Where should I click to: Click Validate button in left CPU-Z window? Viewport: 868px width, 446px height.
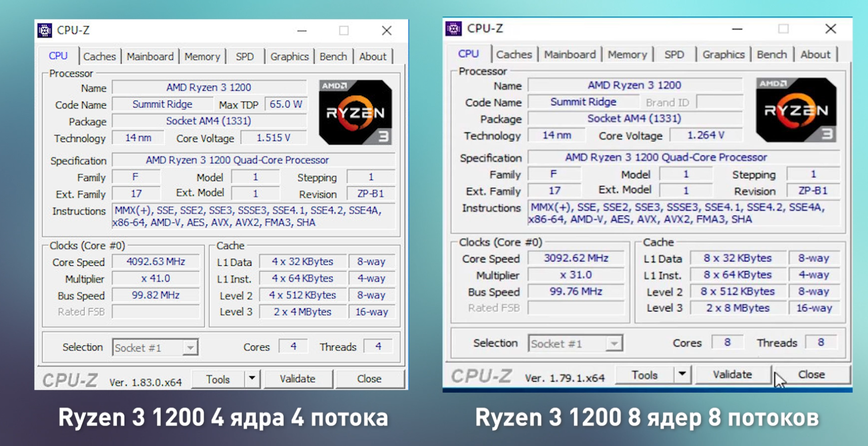pos(298,379)
